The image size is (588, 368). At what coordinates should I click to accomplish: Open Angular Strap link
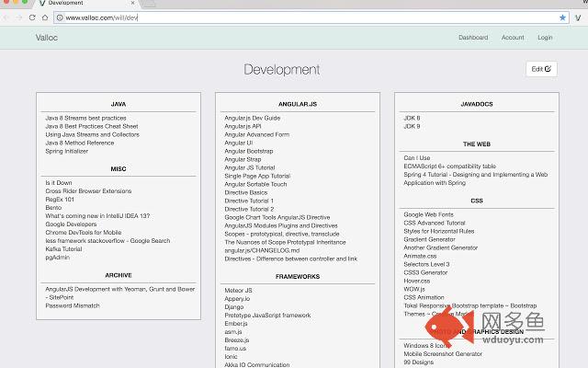point(243,159)
